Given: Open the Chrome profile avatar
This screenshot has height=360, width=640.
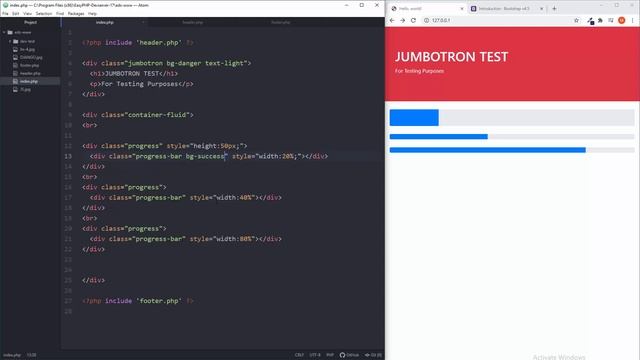Looking at the screenshot, I should click(x=622, y=20).
